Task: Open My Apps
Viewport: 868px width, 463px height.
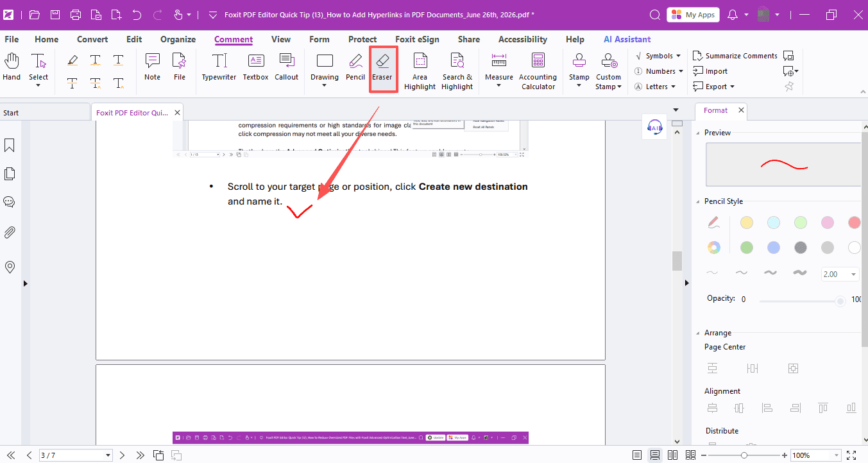Action: click(x=694, y=15)
